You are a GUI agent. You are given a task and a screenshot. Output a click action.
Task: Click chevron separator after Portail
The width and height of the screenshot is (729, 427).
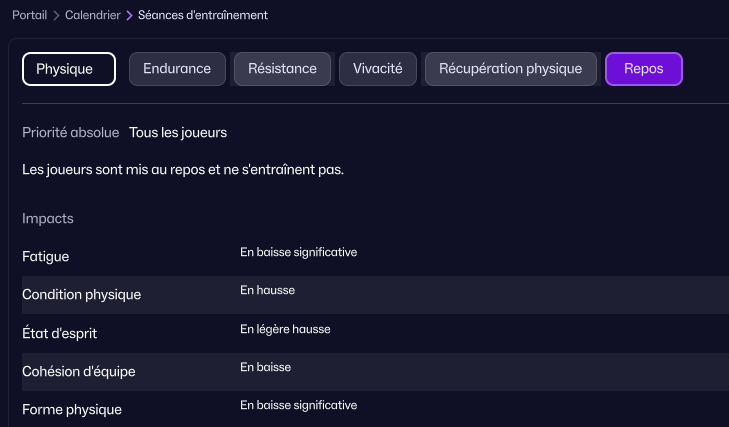(56, 16)
